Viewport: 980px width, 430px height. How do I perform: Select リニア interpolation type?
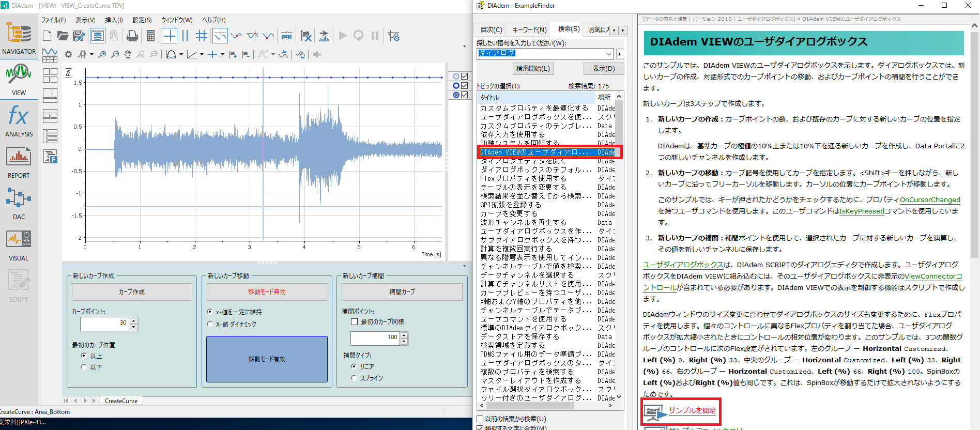354,366
